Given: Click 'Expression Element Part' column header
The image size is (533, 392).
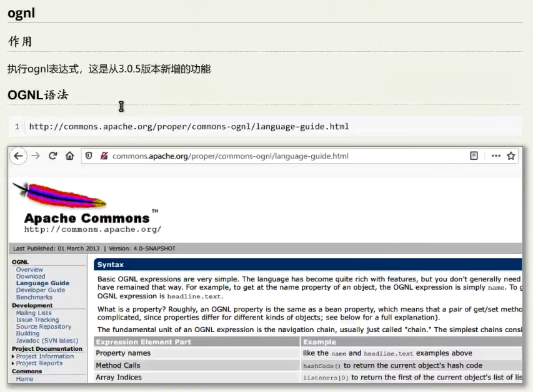Looking at the screenshot, I should (x=196, y=341).
